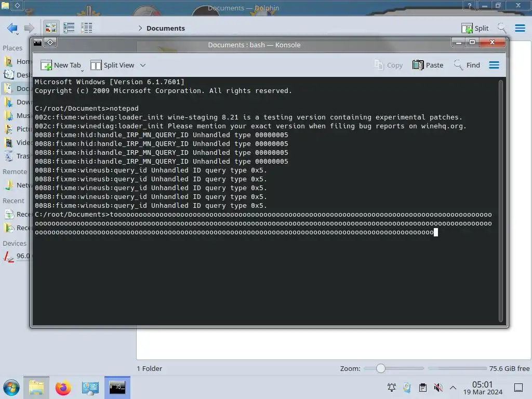Switch Dolphin to Details view mode
The height and width of the screenshot is (399, 532).
[87, 28]
